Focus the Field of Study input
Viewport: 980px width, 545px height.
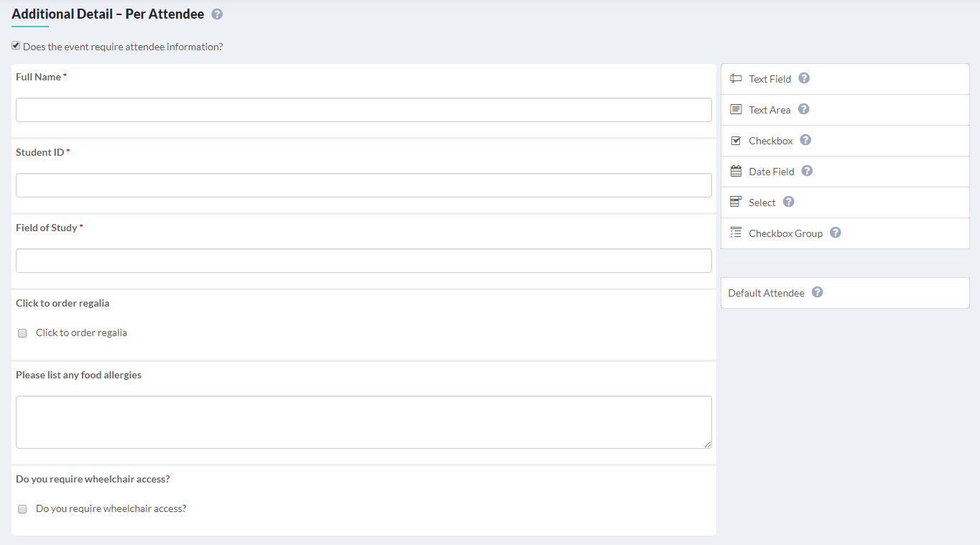click(364, 261)
